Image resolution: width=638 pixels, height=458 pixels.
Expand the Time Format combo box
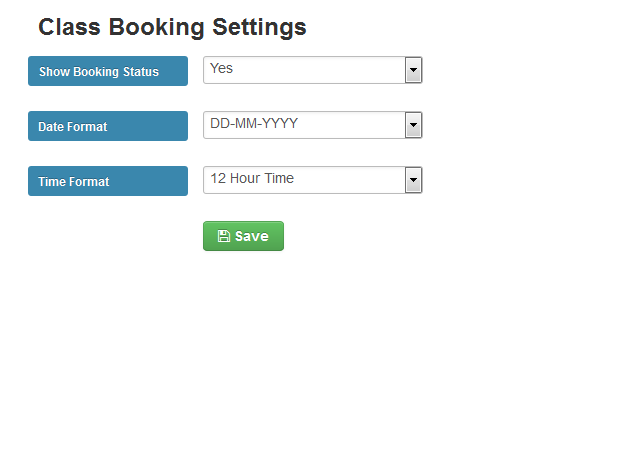[x=312, y=180]
